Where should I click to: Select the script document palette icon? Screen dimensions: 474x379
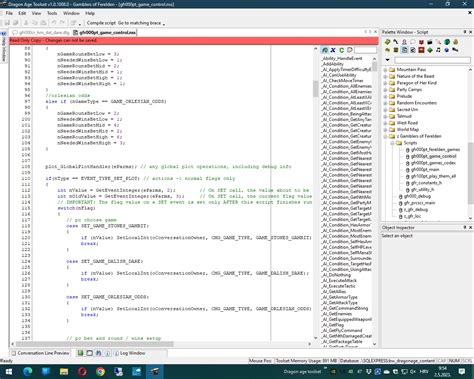tap(404, 50)
